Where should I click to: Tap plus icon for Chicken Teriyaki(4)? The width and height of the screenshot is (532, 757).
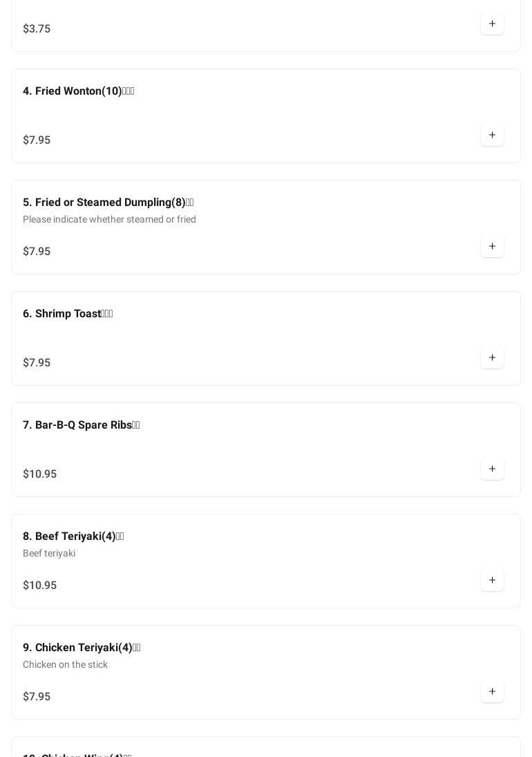492,692
